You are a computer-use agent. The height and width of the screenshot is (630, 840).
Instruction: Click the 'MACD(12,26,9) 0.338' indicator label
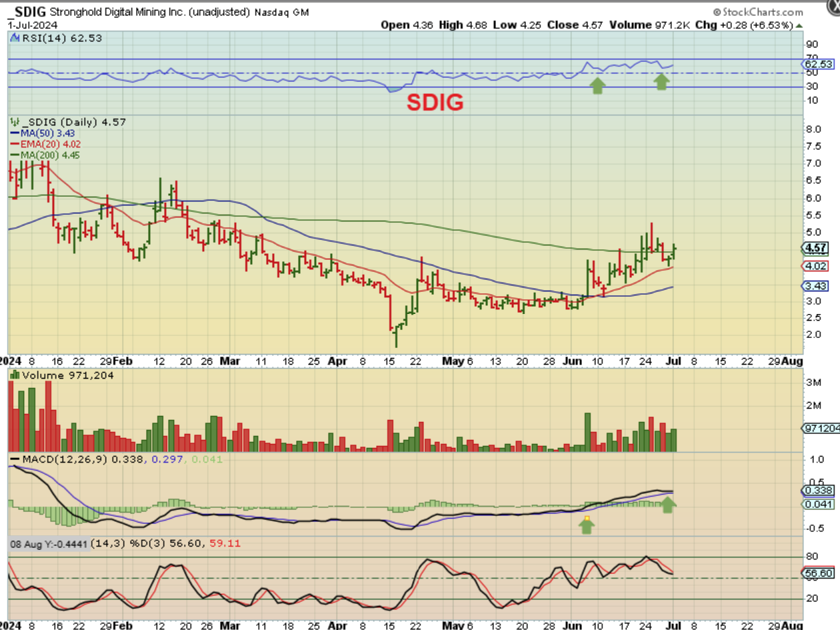coord(82,459)
